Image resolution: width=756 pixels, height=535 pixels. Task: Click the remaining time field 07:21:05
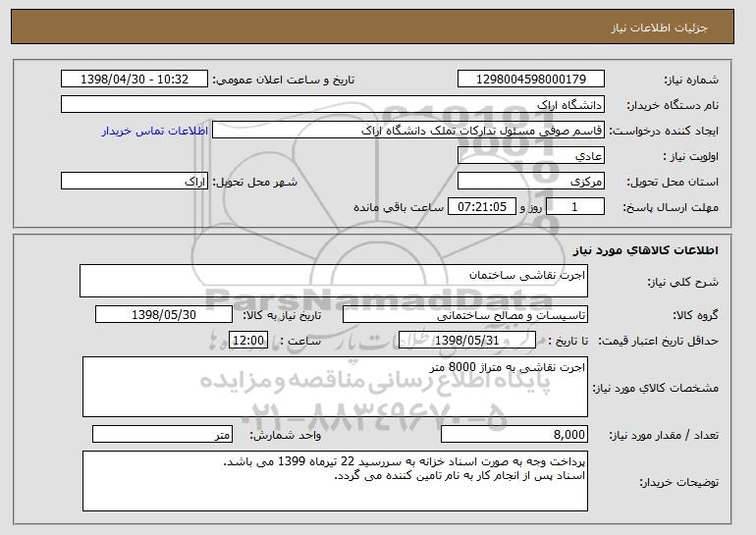[482, 207]
